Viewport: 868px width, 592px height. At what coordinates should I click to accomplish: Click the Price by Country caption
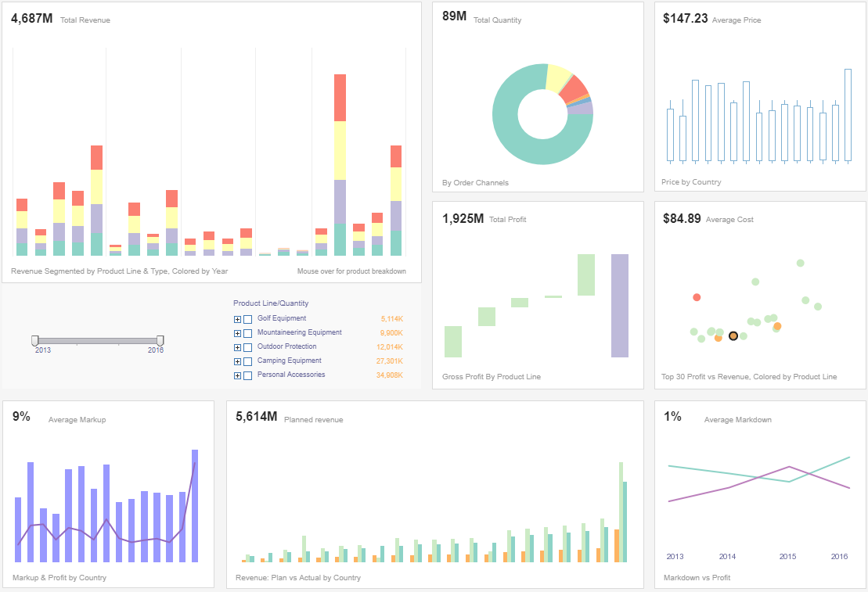coord(691,182)
